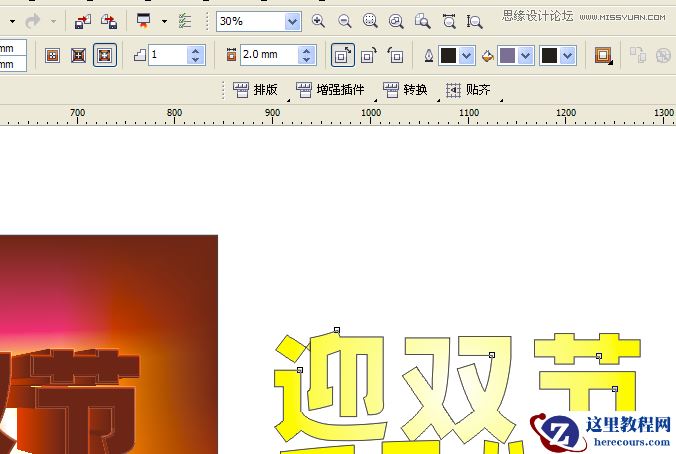This screenshot has height=454, width=676.
Task: Click Zoom to Page Height icon
Action: pos(474,21)
